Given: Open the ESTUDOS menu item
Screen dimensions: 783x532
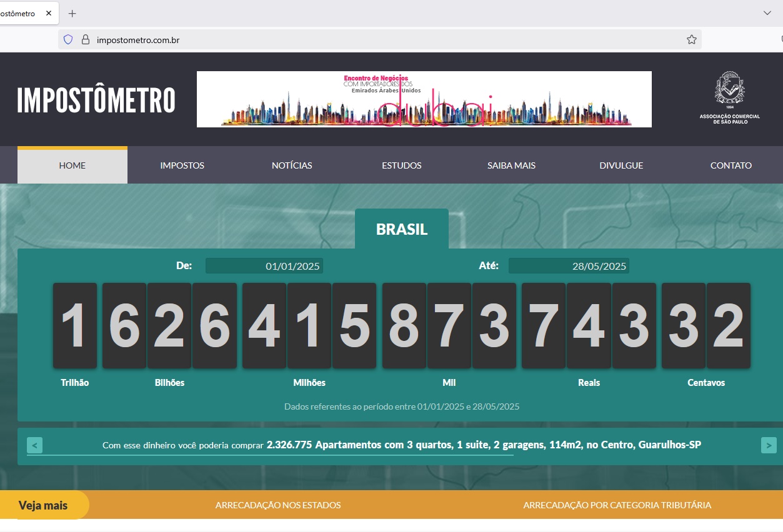Looking at the screenshot, I should (402, 165).
